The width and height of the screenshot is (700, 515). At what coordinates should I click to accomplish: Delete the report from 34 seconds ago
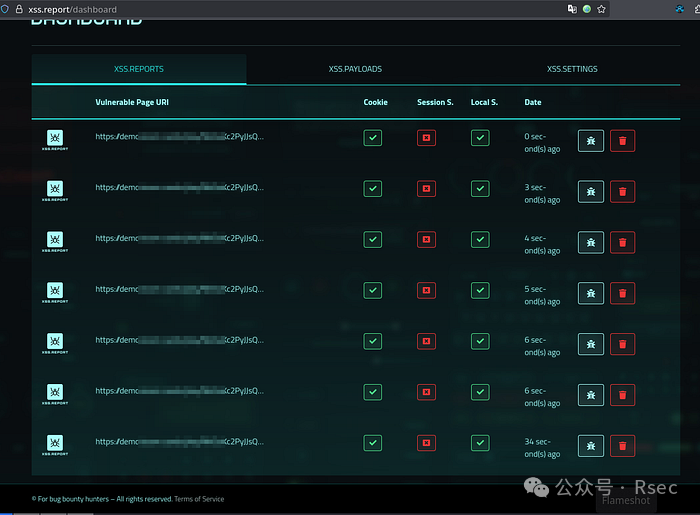pyautogui.click(x=622, y=446)
